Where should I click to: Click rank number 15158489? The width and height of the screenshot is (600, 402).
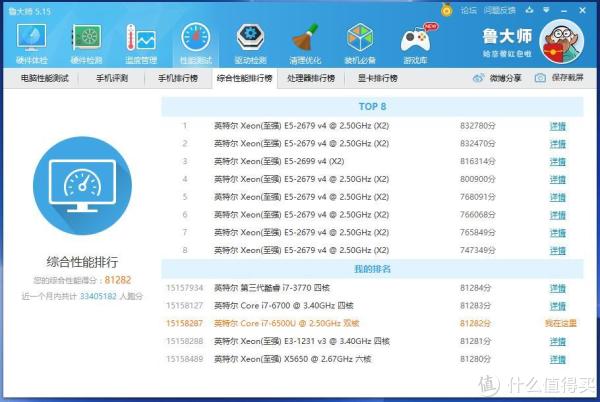coord(184,359)
